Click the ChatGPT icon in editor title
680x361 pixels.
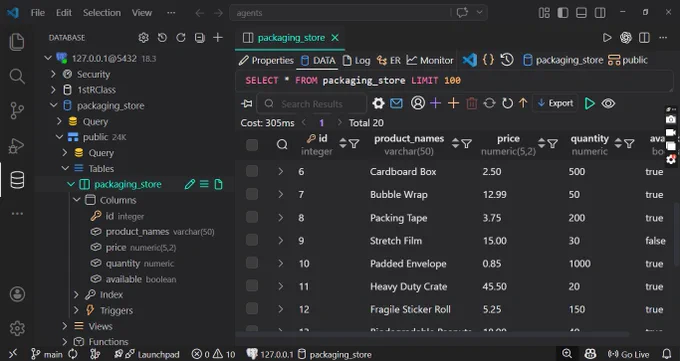626,38
